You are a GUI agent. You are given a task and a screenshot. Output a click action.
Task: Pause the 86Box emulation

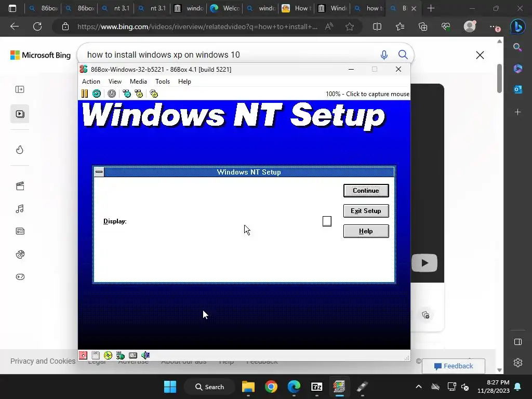[85, 94]
